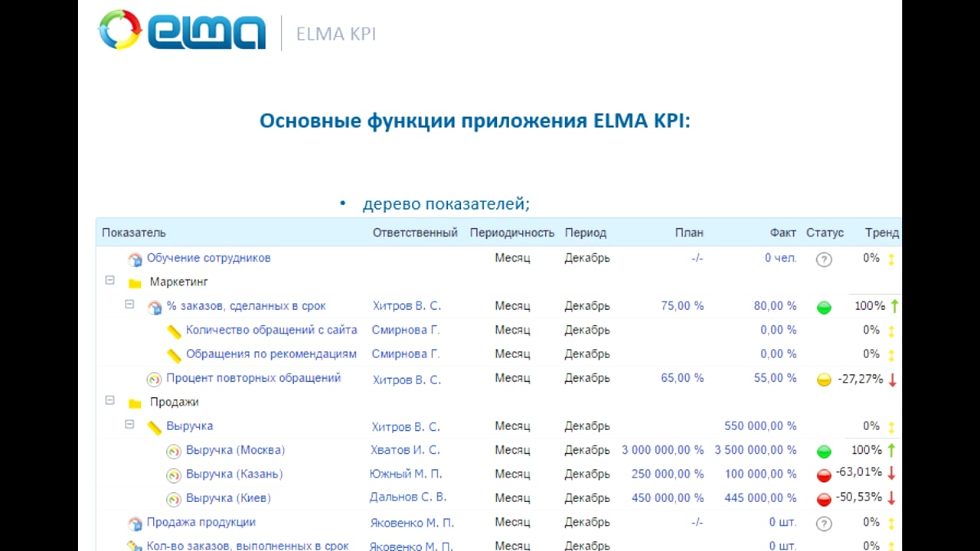980x551 pixels.
Task: Sort by Периодичность column header
Action: coord(512,233)
